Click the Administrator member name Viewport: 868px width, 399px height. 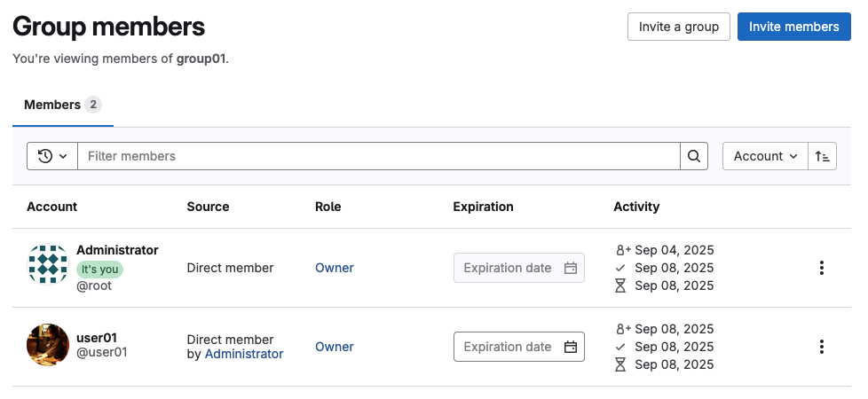click(x=117, y=250)
